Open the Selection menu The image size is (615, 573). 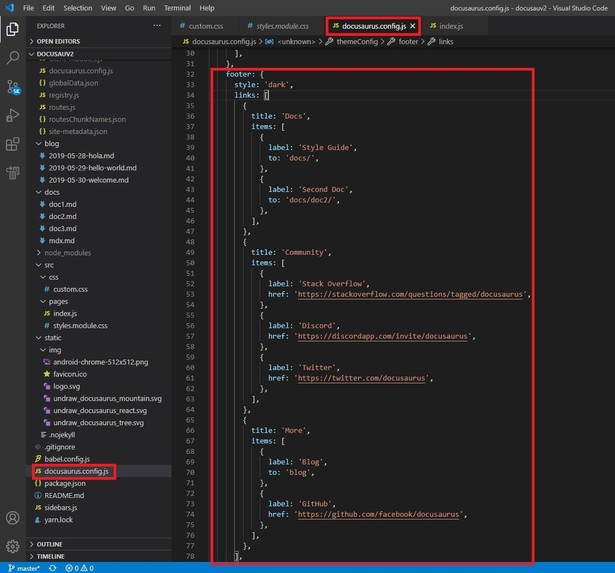(x=78, y=8)
